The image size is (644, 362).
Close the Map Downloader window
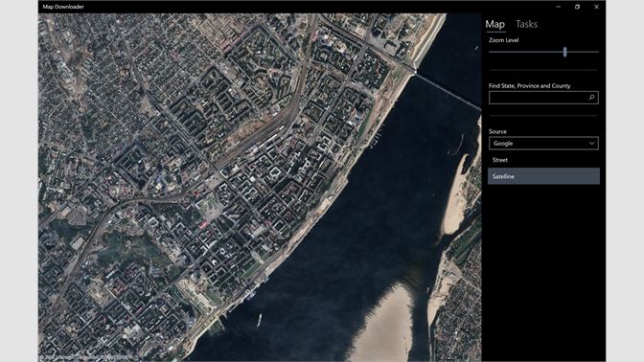coord(596,7)
